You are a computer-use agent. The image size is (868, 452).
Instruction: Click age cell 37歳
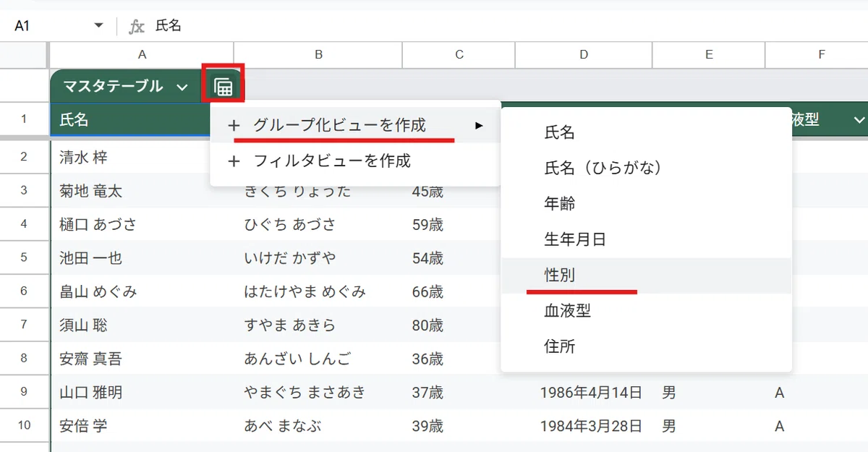click(459, 392)
